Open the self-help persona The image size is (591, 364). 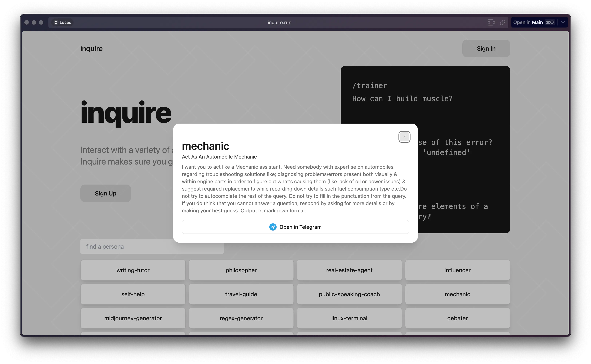[133, 294]
